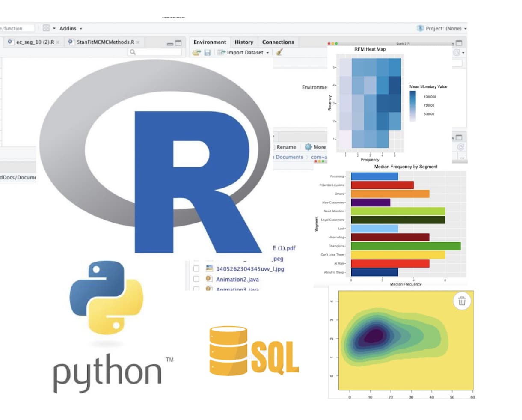Click inside the editor search field
This screenshot has width=522, height=420.
[x=154, y=52]
